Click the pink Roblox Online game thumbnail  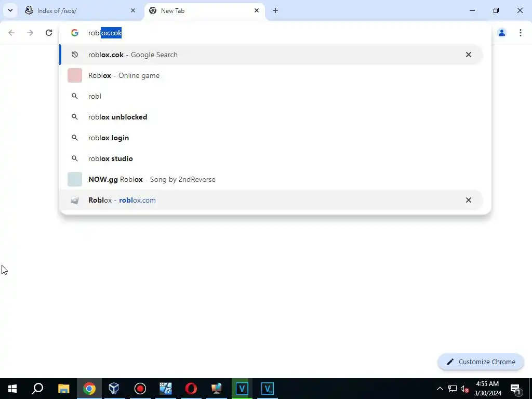pos(75,75)
